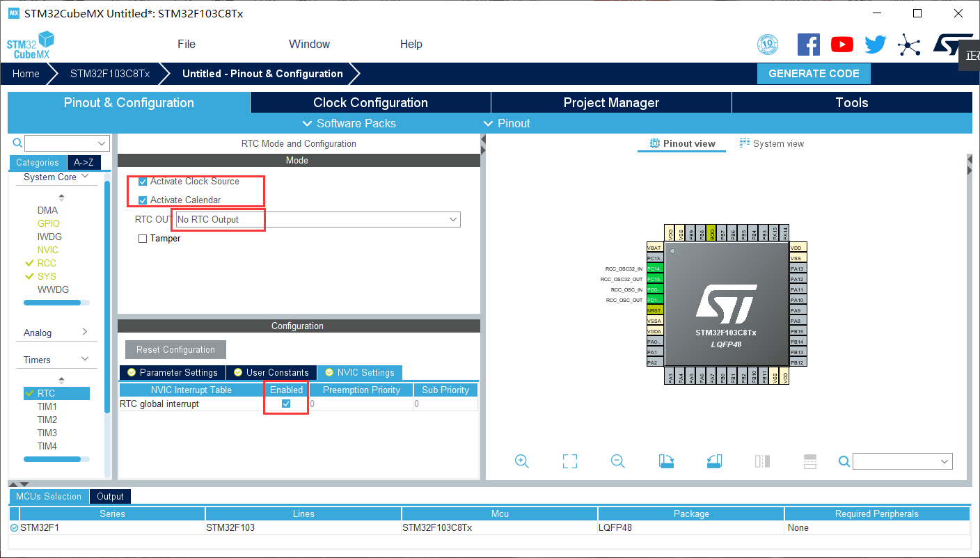Image resolution: width=980 pixels, height=558 pixels.
Task: Click the GENERATE CODE button
Action: coord(813,73)
